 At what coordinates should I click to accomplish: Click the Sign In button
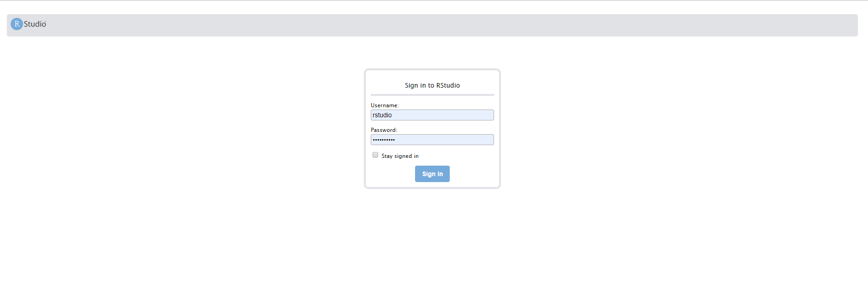coord(432,174)
